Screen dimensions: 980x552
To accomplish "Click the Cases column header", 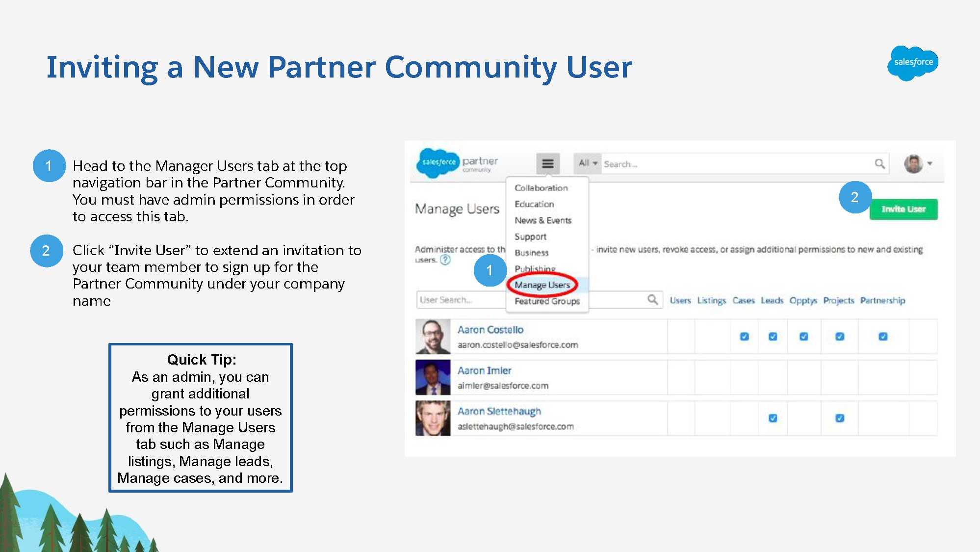I will tap(743, 300).
